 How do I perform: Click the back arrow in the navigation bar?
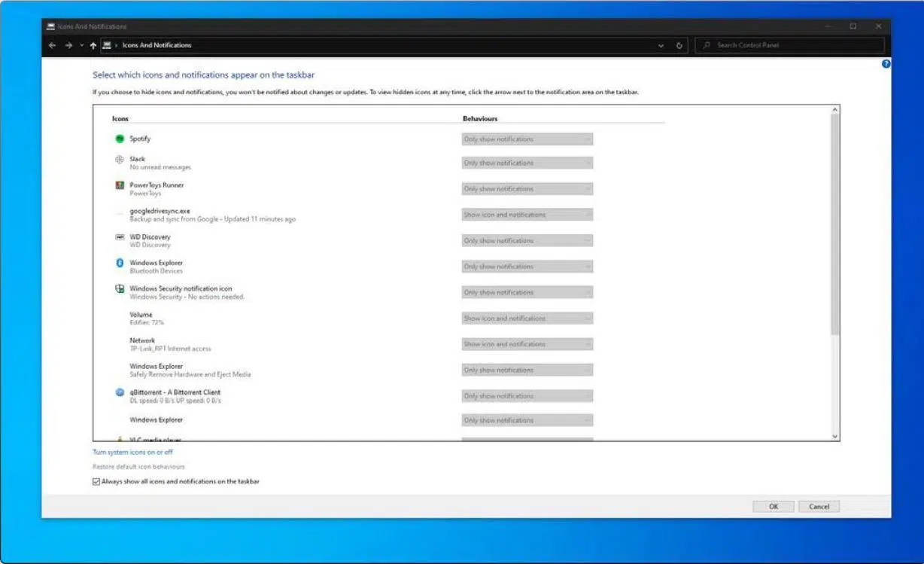(52, 45)
